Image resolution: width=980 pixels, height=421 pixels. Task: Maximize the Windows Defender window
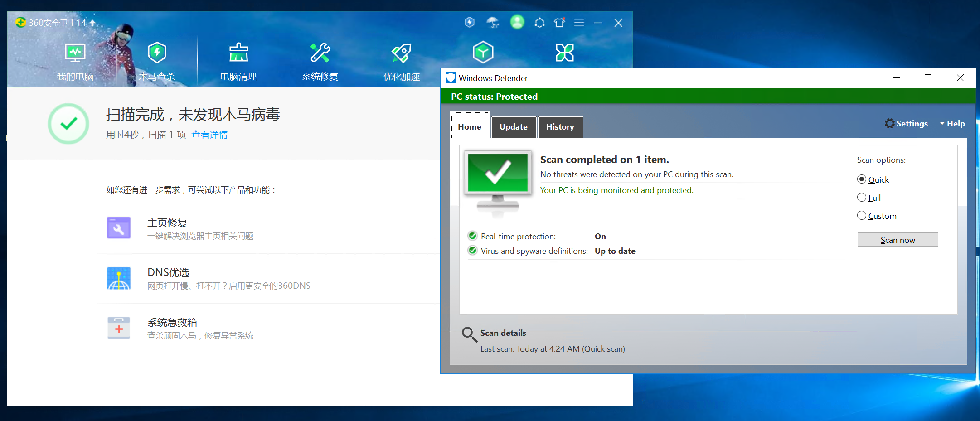[x=928, y=77]
